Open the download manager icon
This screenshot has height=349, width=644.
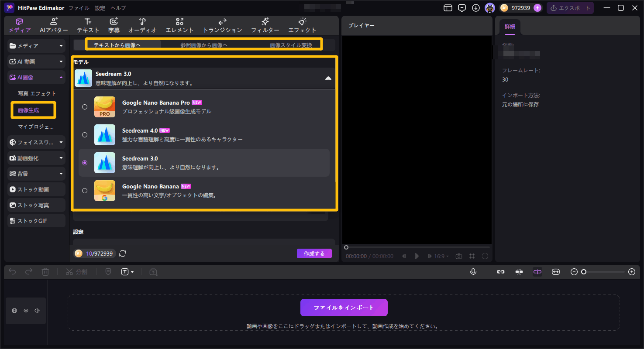pos(475,8)
